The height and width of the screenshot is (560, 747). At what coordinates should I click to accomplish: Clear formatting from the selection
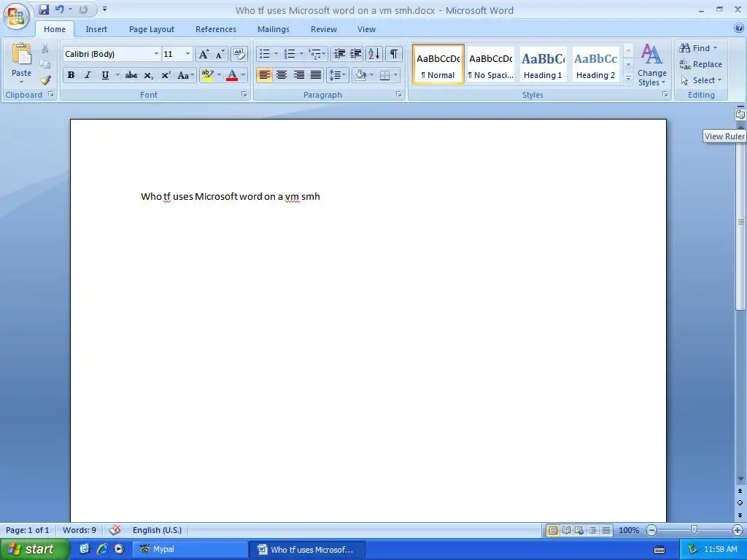coord(239,54)
